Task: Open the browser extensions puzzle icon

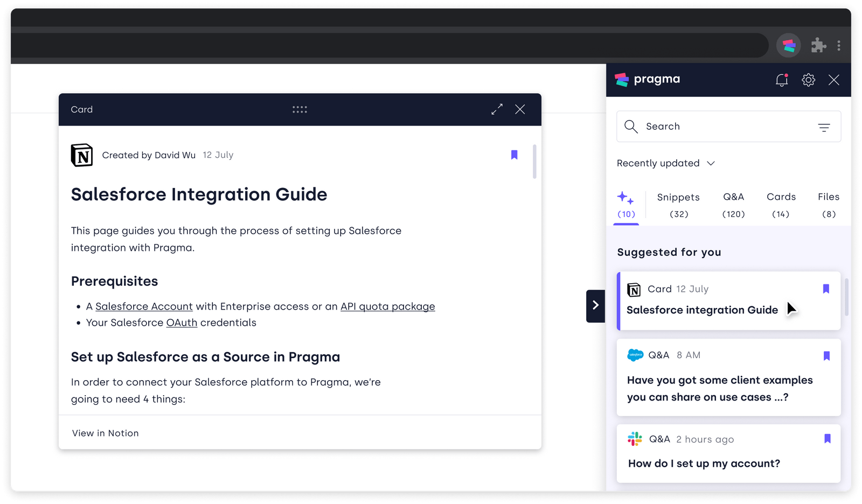Action: click(x=818, y=45)
